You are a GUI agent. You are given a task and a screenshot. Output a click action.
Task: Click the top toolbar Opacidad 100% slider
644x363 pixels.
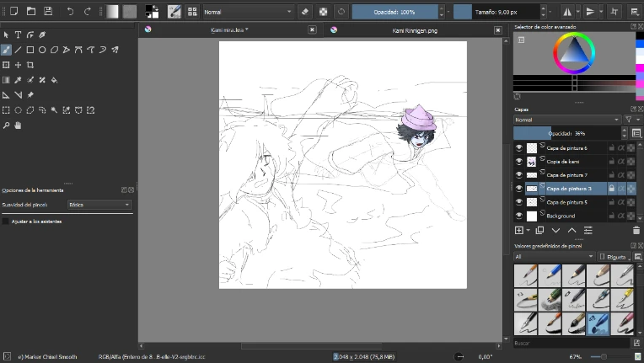tap(395, 13)
